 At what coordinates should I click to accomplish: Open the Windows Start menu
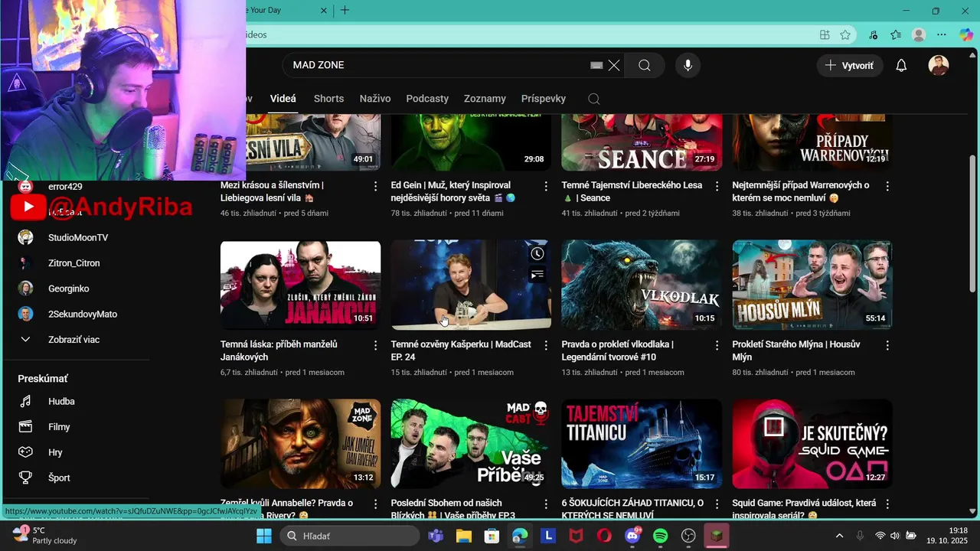click(x=264, y=536)
